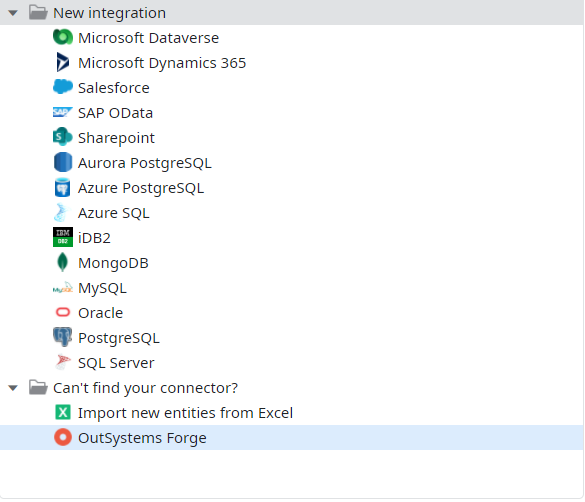Click the Microsoft Dynamics 365 icon
585x502 pixels.
coord(63,62)
